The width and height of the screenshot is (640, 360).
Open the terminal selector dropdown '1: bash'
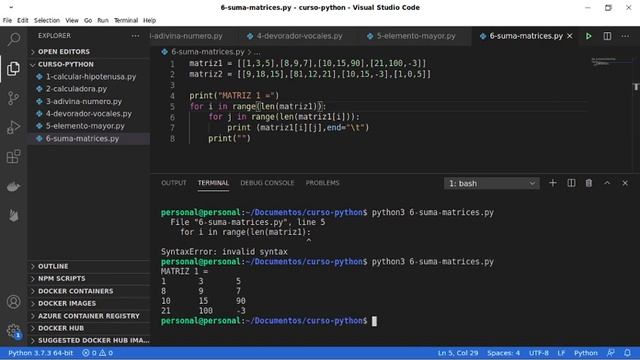click(491, 183)
